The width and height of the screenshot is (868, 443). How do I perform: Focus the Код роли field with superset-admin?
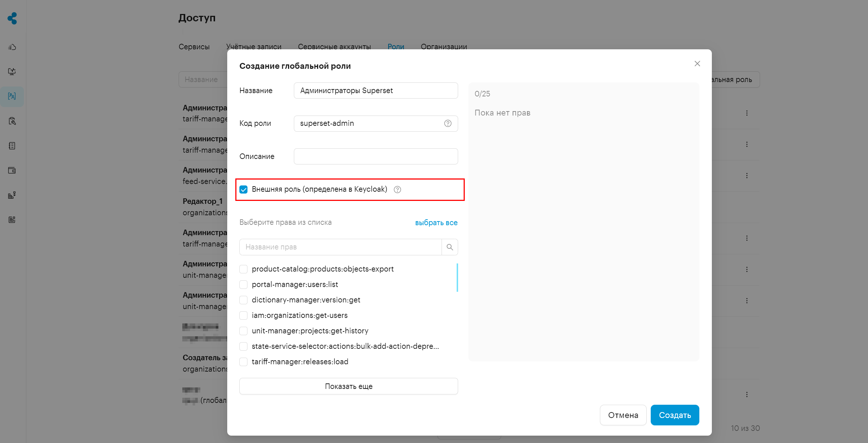[x=376, y=124]
